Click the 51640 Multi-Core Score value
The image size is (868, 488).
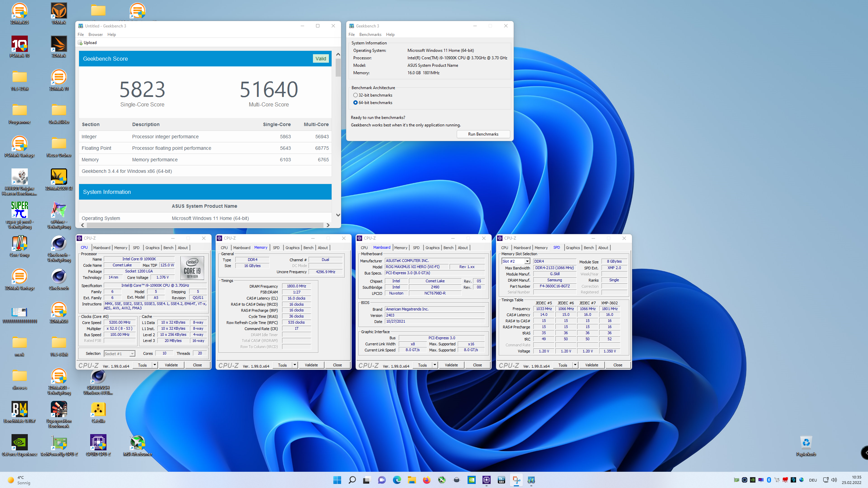[x=269, y=89]
